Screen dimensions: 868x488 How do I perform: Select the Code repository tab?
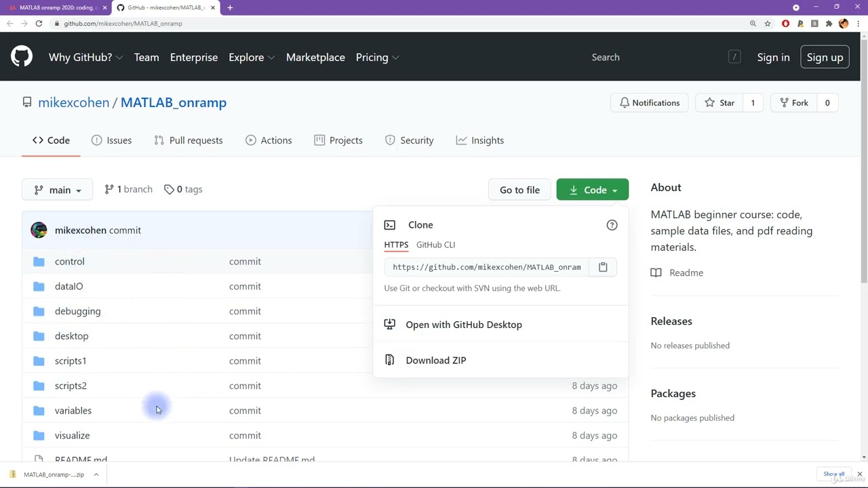pos(51,140)
